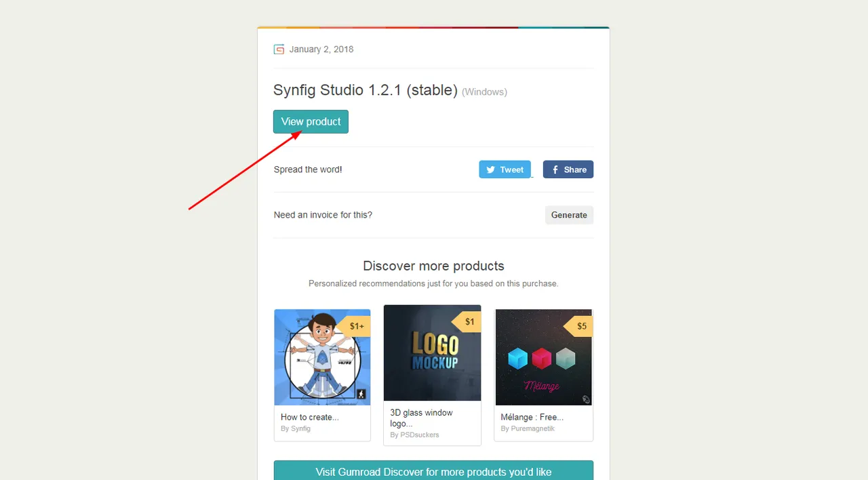Click the Synfig logo icon beside date
Image resolution: width=868 pixels, height=480 pixels.
pos(279,49)
